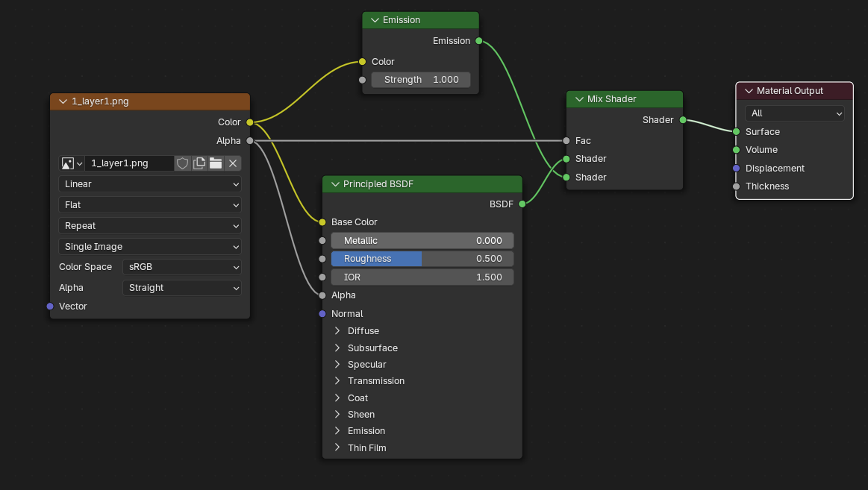Enable fake user shield for the image
Image resolution: width=868 pixels, height=490 pixels.
pyautogui.click(x=183, y=163)
